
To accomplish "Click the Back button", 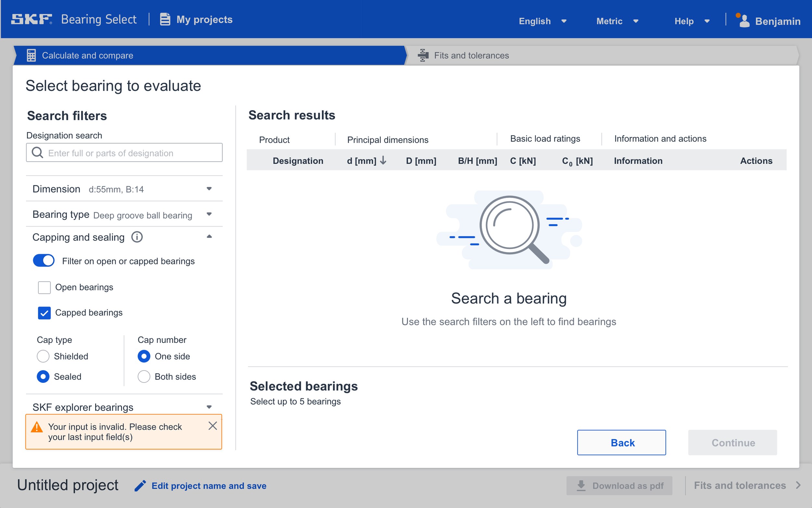I will pos(621,442).
